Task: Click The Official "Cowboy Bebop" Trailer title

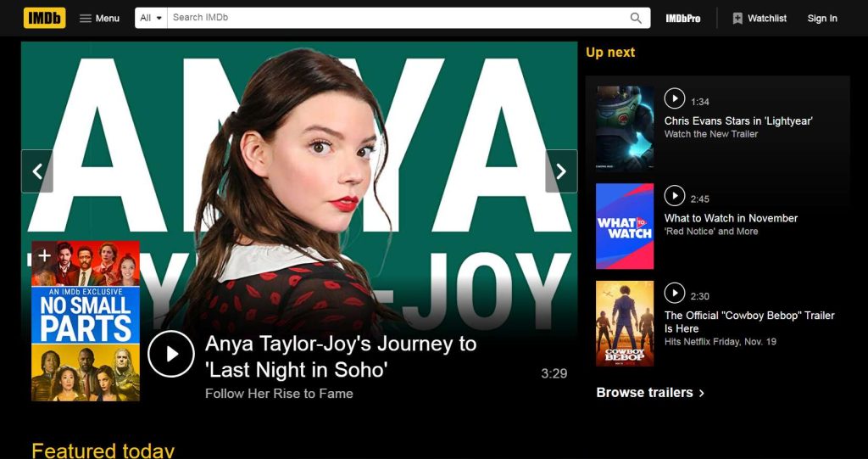Action: [749, 322]
